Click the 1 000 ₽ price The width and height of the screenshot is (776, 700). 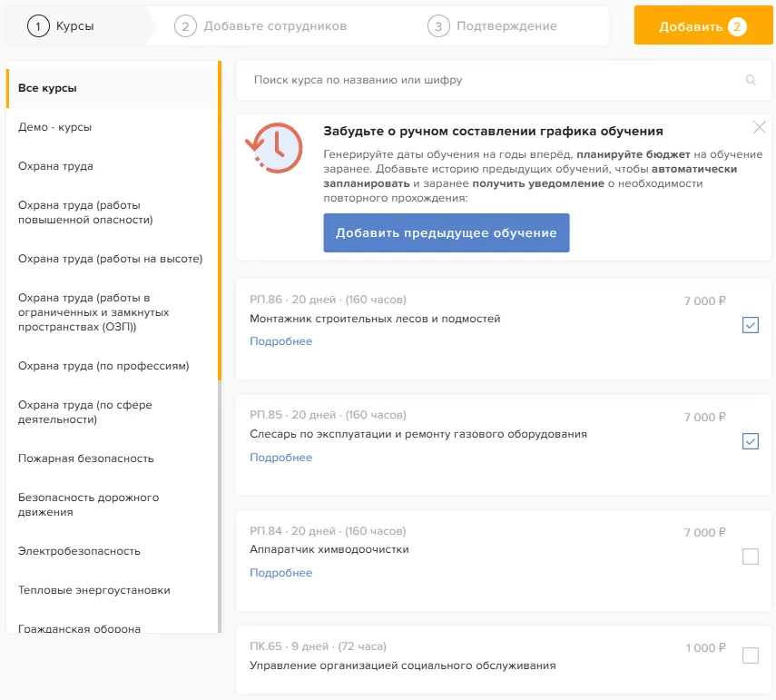[x=706, y=648]
